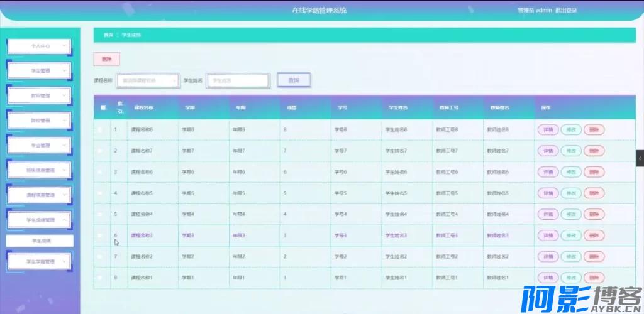The width and height of the screenshot is (644, 314).
Task: Tick the checkbox for row 课程名称5
Action: pyautogui.click(x=100, y=193)
